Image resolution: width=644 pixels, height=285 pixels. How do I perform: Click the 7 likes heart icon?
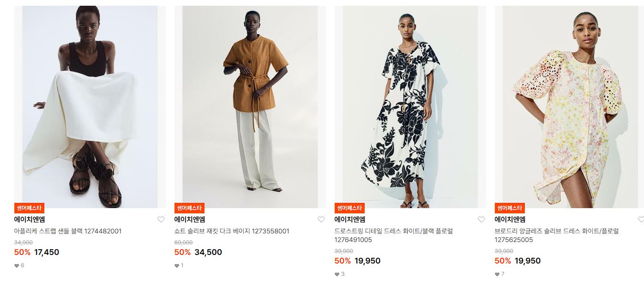click(x=497, y=274)
